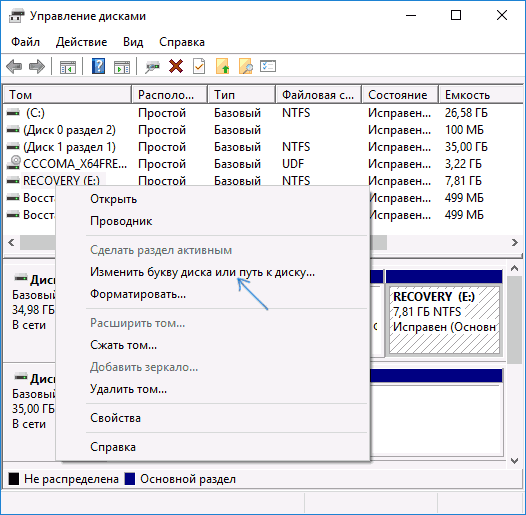Image resolution: width=526 pixels, height=515 pixels.
Task: Choose Открыть in the context menu
Action: pos(213,199)
